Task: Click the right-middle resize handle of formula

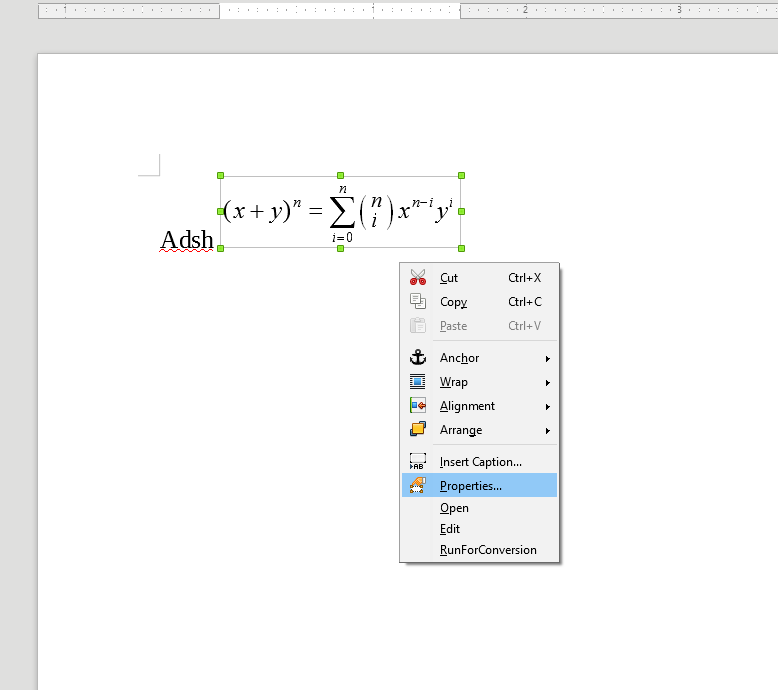Action: coord(461,211)
